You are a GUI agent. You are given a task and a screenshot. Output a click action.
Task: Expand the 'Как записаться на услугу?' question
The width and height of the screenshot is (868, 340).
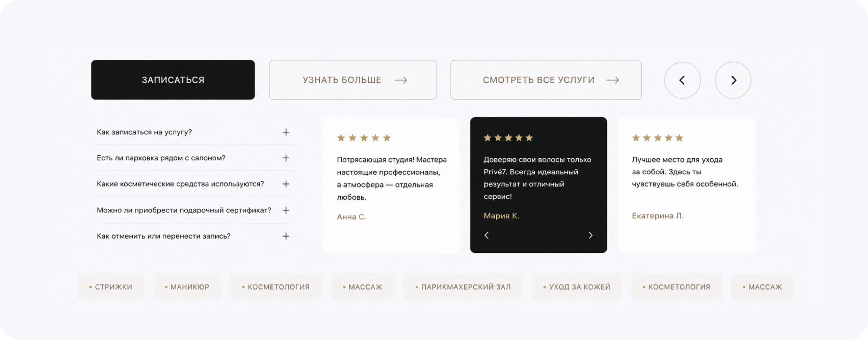[195, 132]
